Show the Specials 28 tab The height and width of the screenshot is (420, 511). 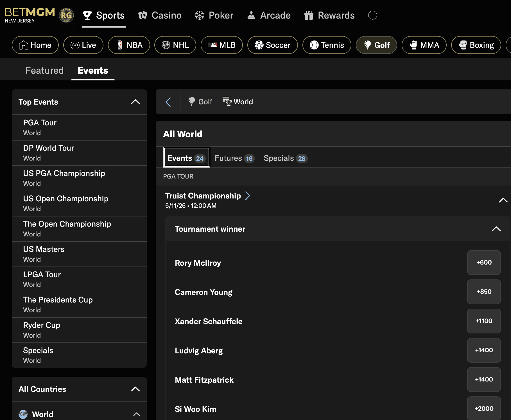pyautogui.click(x=286, y=158)
